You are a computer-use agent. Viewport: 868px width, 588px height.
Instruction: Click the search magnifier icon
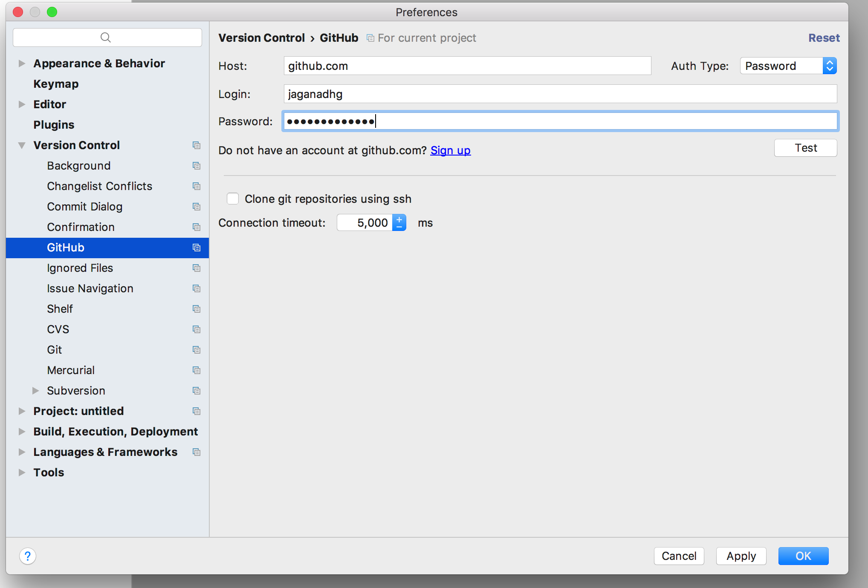click(105, 37)
